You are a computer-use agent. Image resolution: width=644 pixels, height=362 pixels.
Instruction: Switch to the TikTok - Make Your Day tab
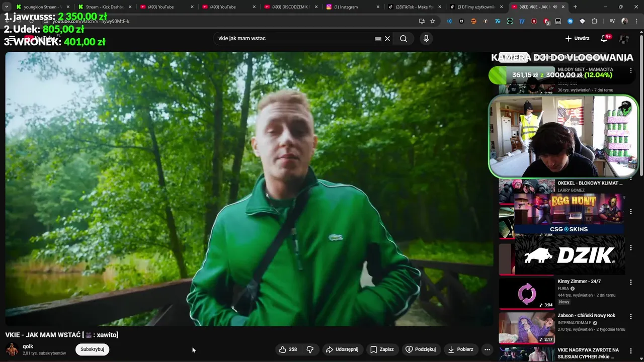pyautogui.click(x=414, y=7)
